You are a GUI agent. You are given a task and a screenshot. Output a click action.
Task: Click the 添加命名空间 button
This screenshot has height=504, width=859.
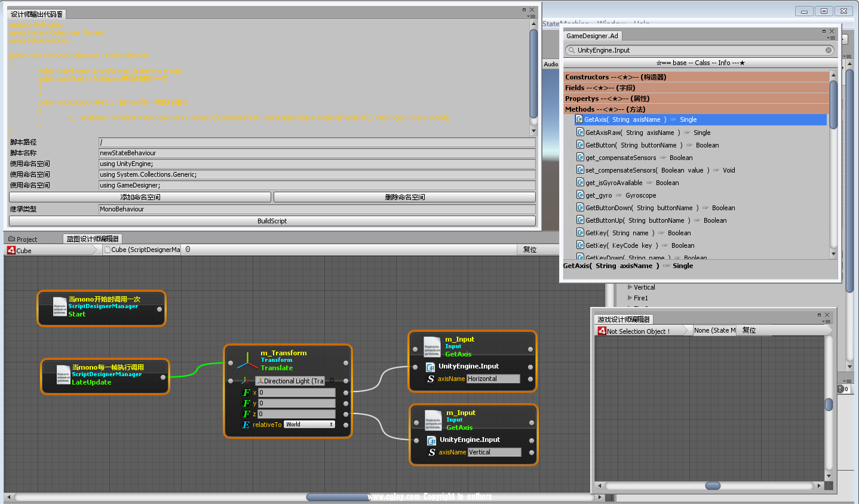tap(140, 197)
